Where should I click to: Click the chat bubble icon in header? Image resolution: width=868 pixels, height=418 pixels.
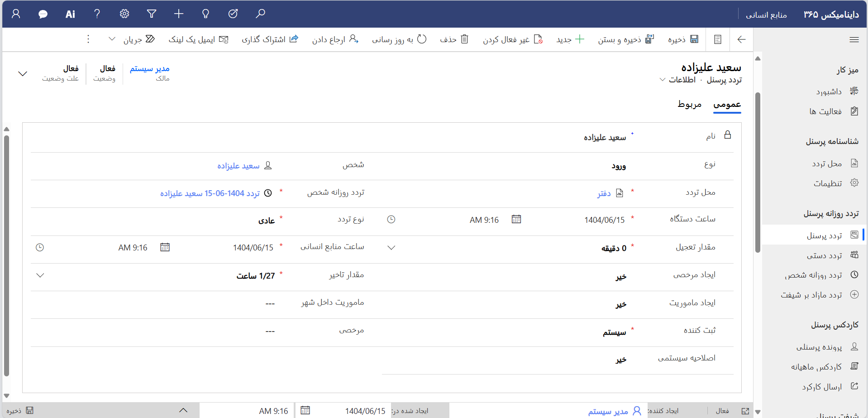pyautogui.click(x=43, y=14)
